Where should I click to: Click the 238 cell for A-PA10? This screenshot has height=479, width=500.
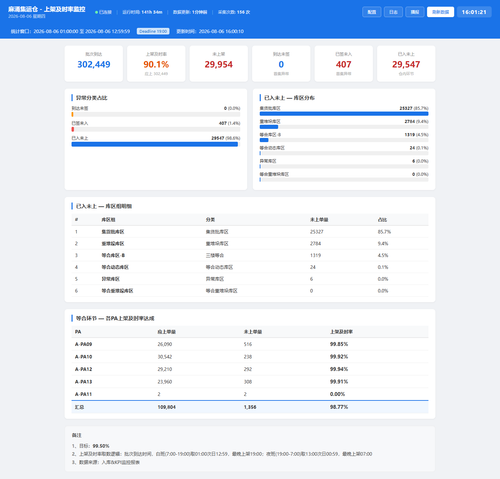(x=248, y=357)
